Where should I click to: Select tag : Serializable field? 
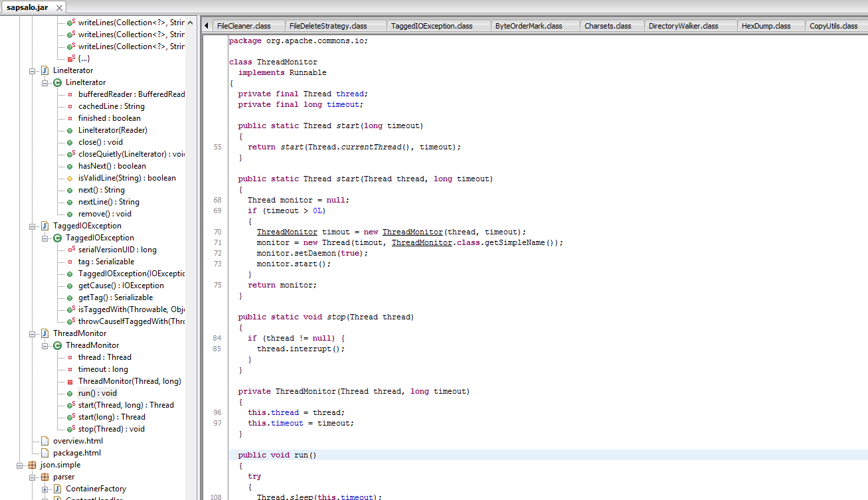pyautogui.click(x=106, y=262)
